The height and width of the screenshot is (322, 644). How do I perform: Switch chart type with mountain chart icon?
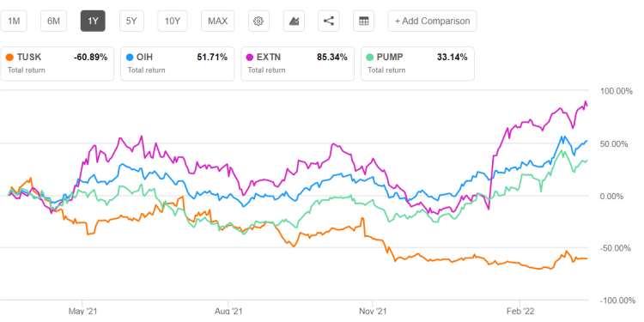pyautogui.click(x=294, y=21)
